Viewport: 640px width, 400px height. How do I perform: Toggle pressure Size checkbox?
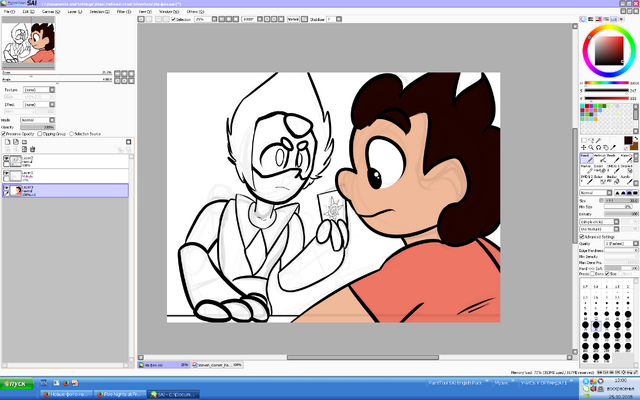(607, 274)
